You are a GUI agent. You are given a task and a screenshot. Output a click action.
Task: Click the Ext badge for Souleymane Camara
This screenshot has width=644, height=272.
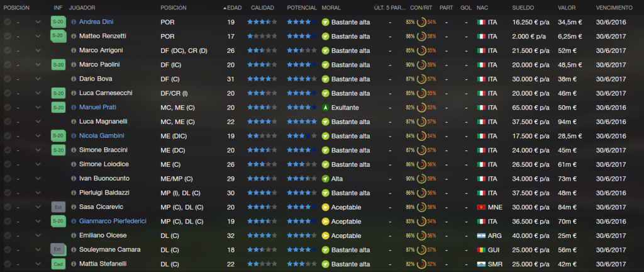coord(58,249)
